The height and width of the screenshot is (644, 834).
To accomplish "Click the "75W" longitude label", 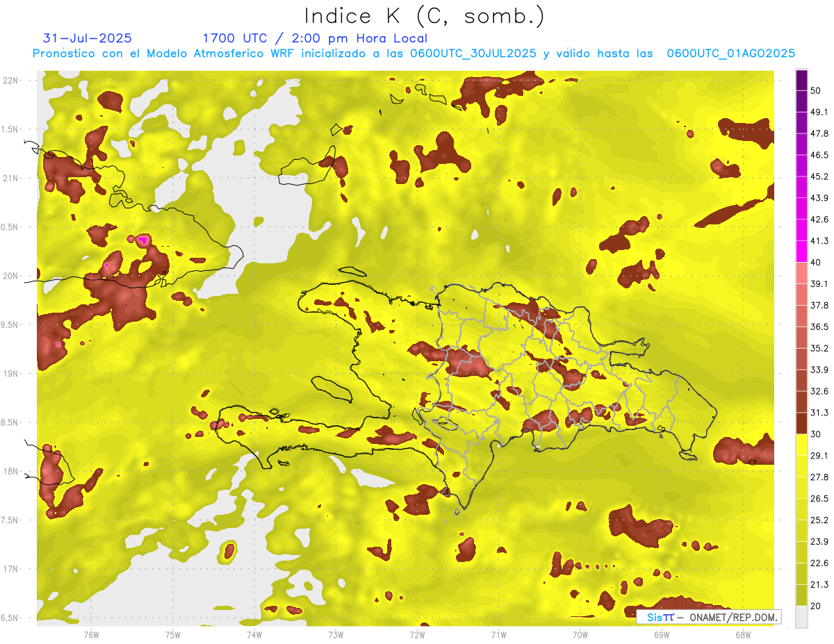I will (x=173, y=635).
